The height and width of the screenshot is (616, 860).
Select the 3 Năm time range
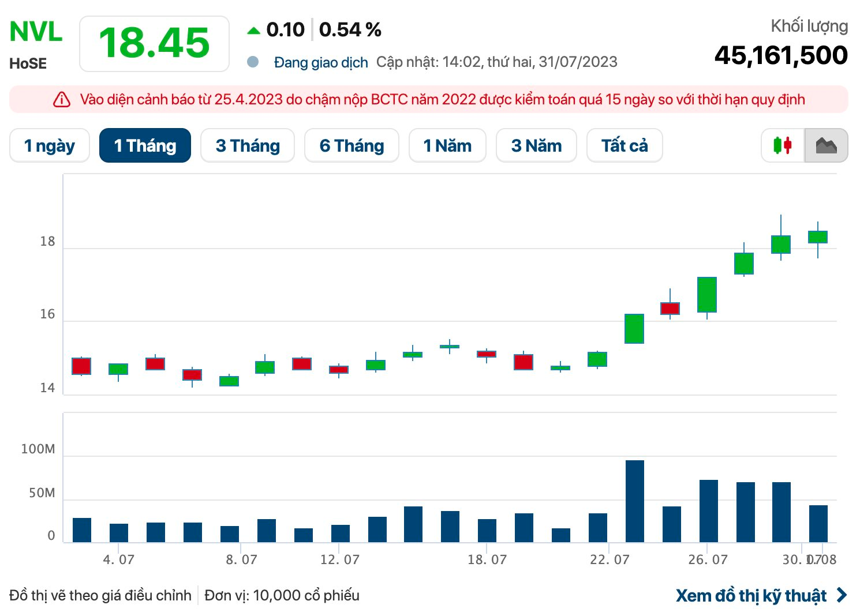(x=536, y=145)
